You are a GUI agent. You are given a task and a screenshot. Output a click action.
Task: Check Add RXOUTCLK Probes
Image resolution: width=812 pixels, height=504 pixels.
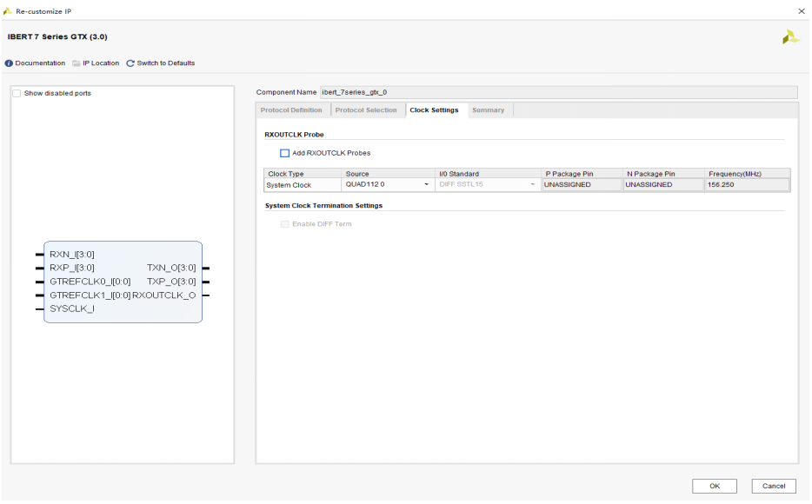tap(284, 153)
